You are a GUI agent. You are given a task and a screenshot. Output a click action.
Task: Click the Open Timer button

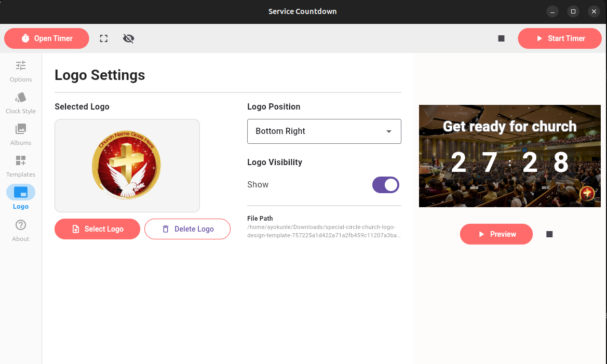tap(47, 38)
